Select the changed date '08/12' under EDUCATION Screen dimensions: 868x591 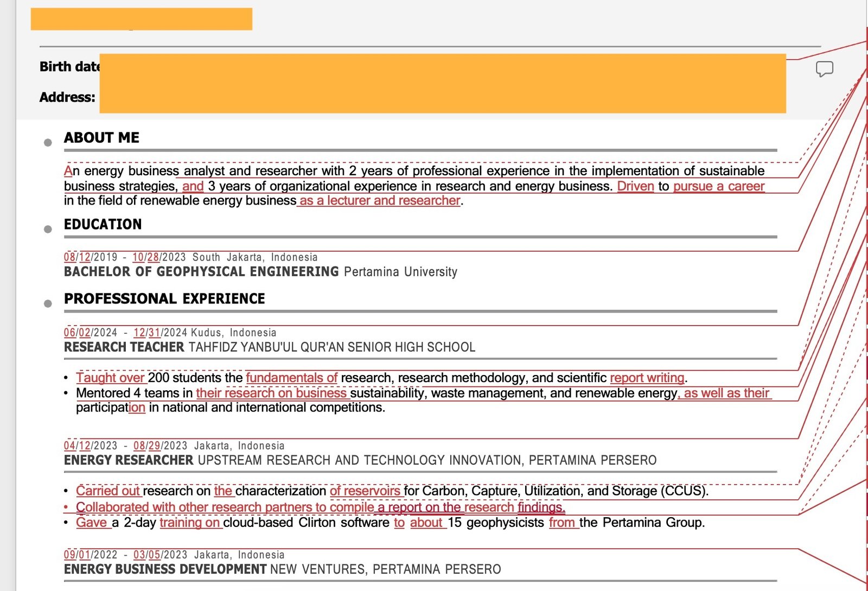[78, 257]
